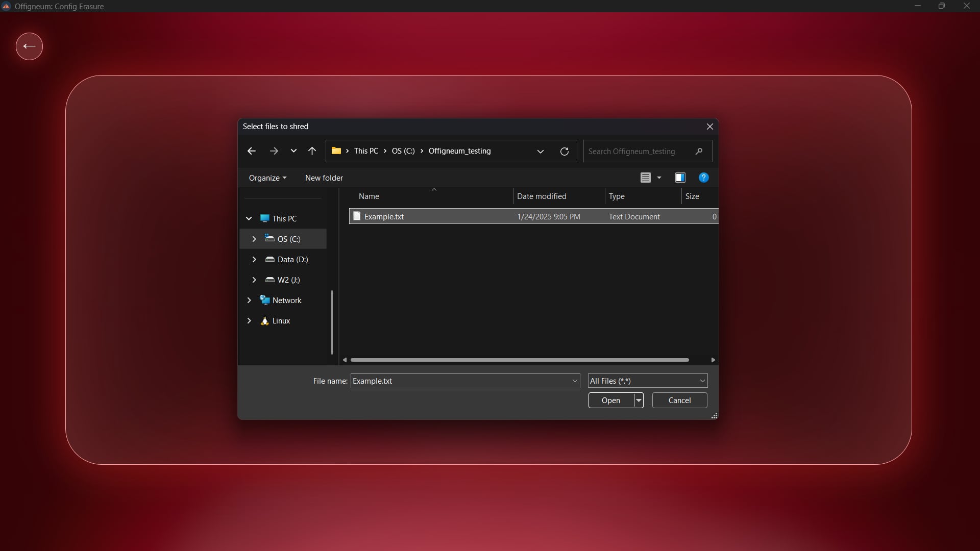The height and width of the screenshot is (551, 980).
Task: Open the Organize menu
Action: pos(267,178)
